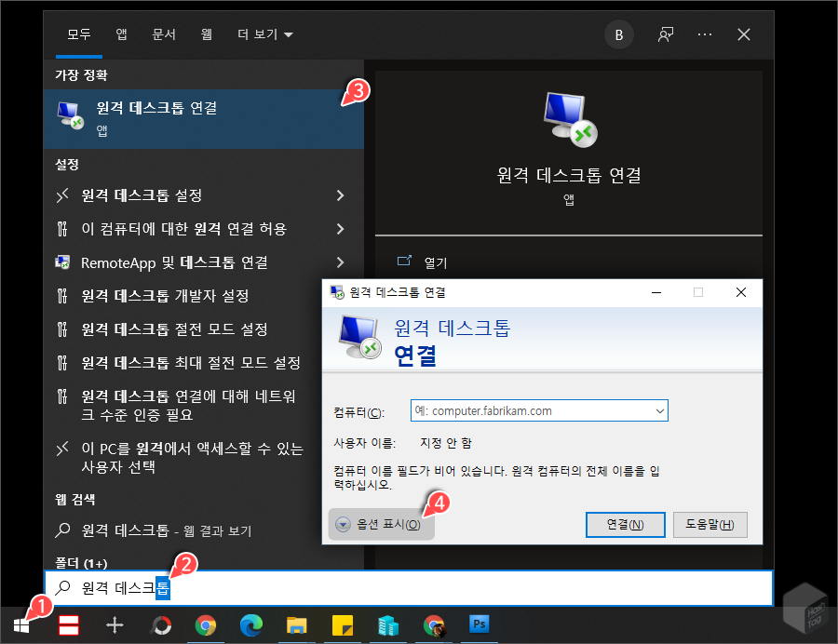The height and width of the screenshot is (644, 838).
Task: Open Microsoft Store from the taskbar
Action: tap(388, 625)
